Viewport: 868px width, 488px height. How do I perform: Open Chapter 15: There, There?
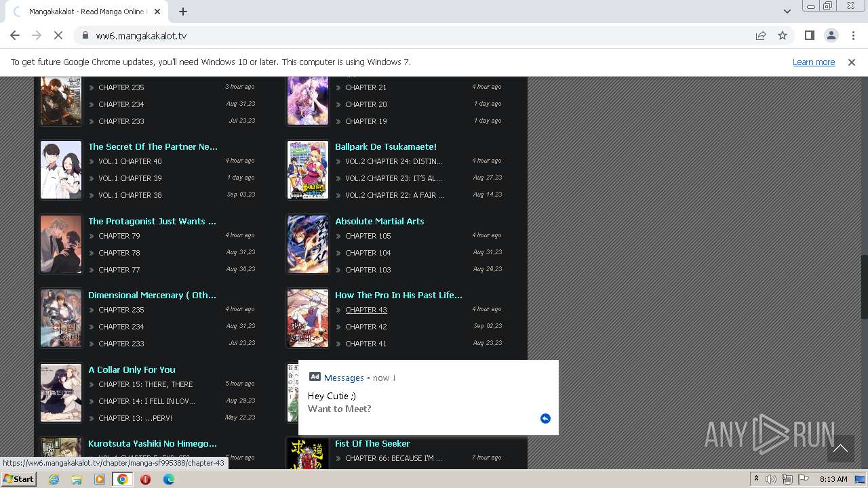click(x=146, y=384)
